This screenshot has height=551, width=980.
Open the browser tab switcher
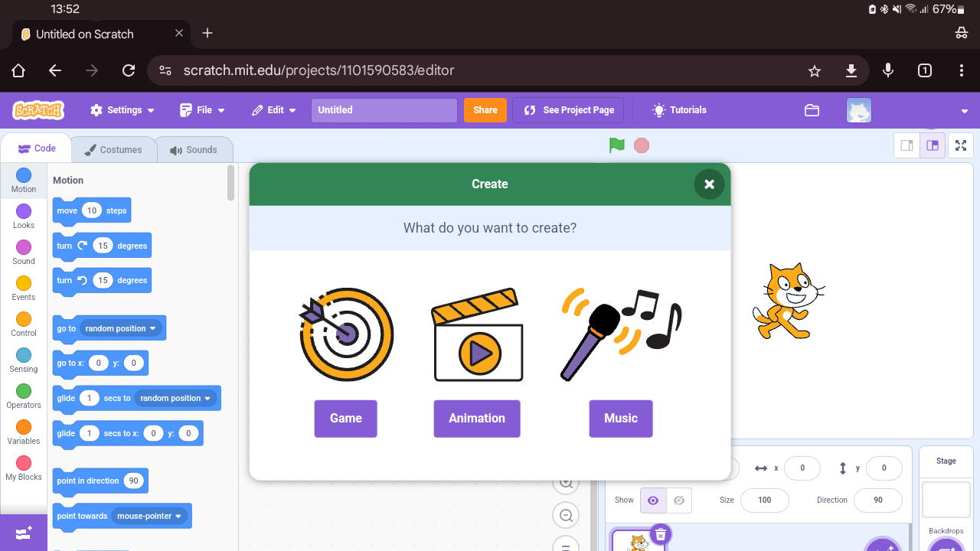tap(925, 70)
